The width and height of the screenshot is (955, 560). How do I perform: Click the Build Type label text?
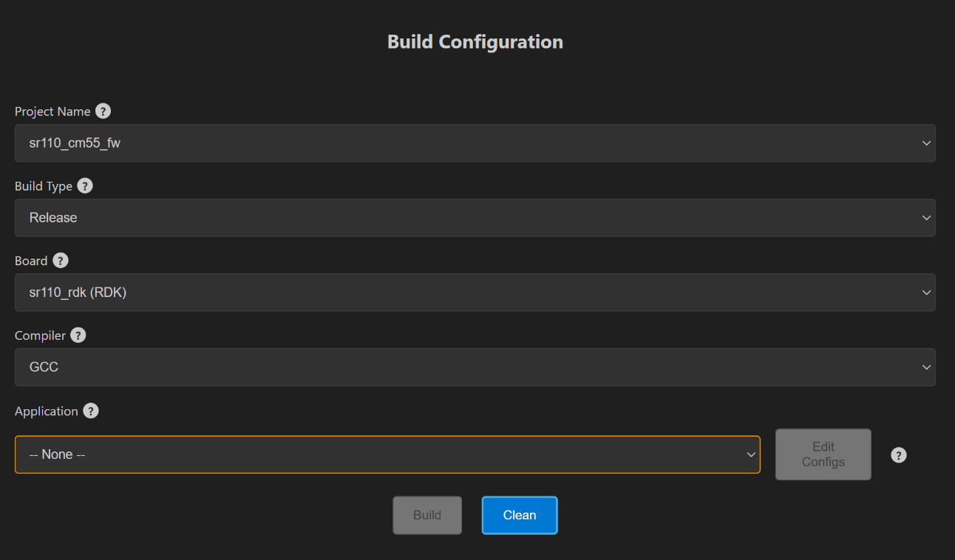point(44,186)
